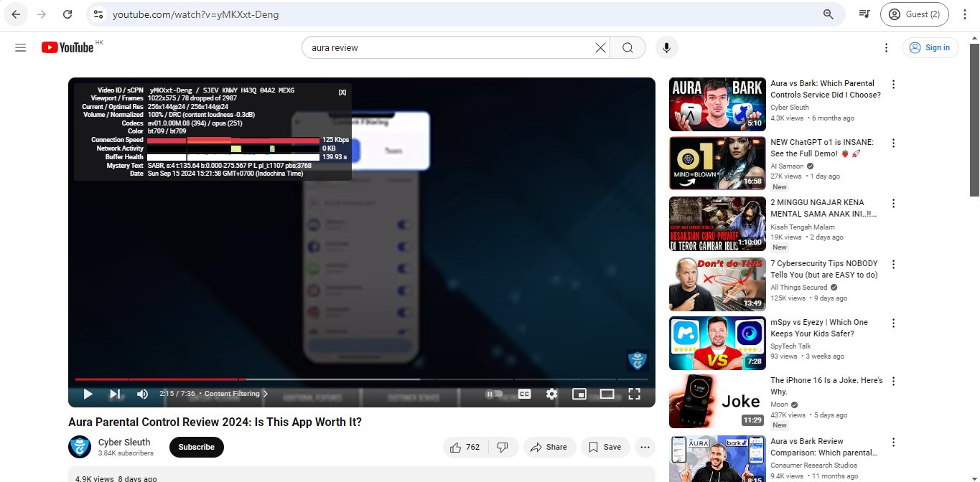The image size is (980, 482).
Task: Toggle closed captions (CC)
Action: click(524, 394)
